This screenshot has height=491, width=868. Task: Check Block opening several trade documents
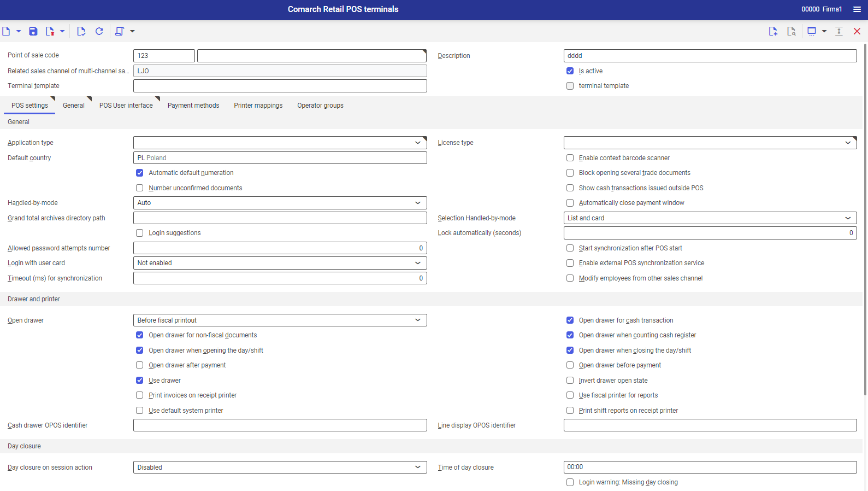tap(570, 173)
